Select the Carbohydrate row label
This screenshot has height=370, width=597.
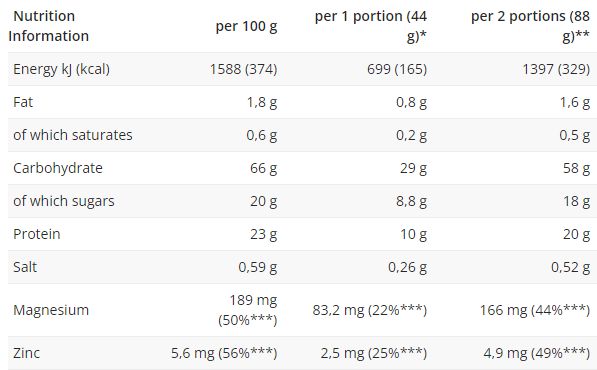(58, 168)
